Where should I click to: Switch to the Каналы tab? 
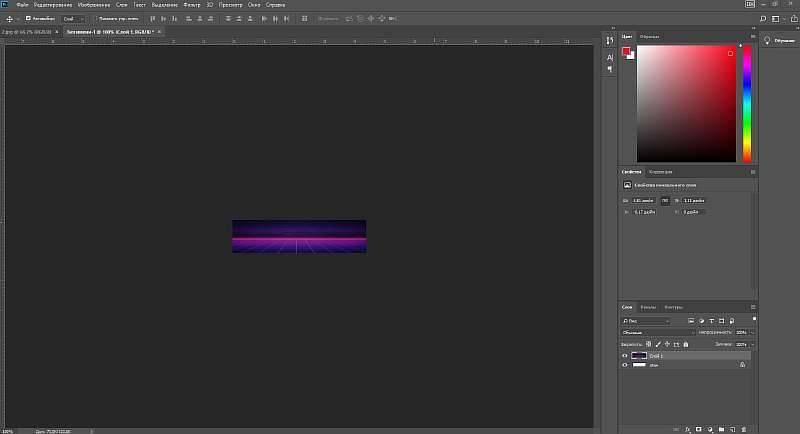648,307
